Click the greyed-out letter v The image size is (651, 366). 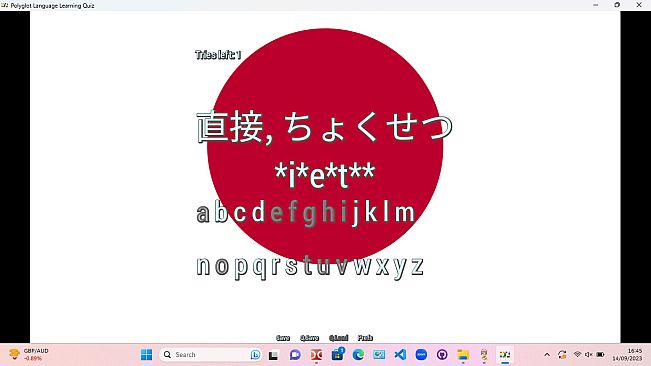click(342, 266)
